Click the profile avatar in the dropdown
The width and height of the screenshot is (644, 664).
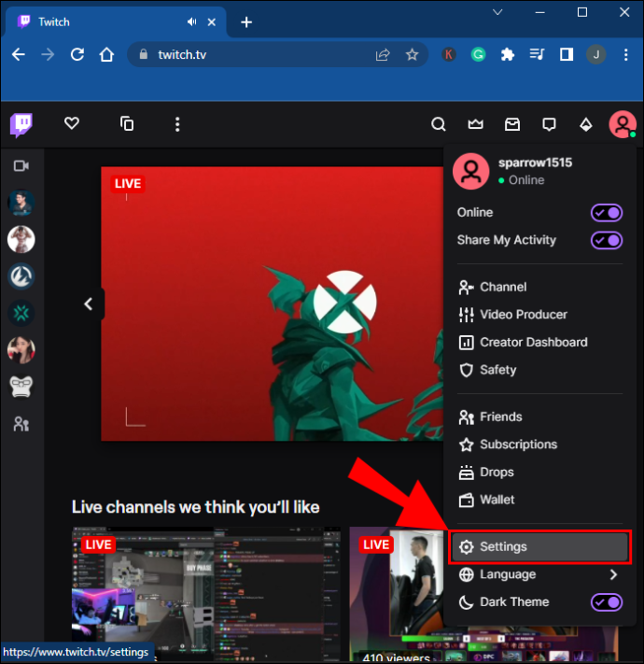pos(471,171)
